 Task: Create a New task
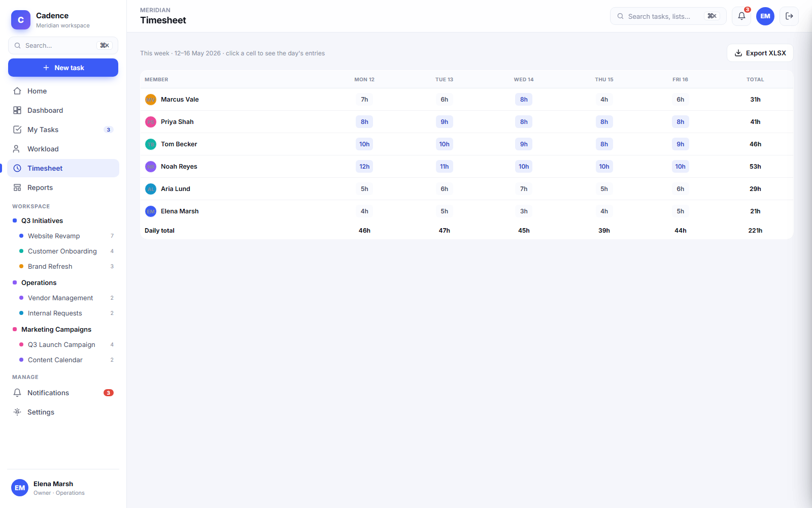(63, 68)
